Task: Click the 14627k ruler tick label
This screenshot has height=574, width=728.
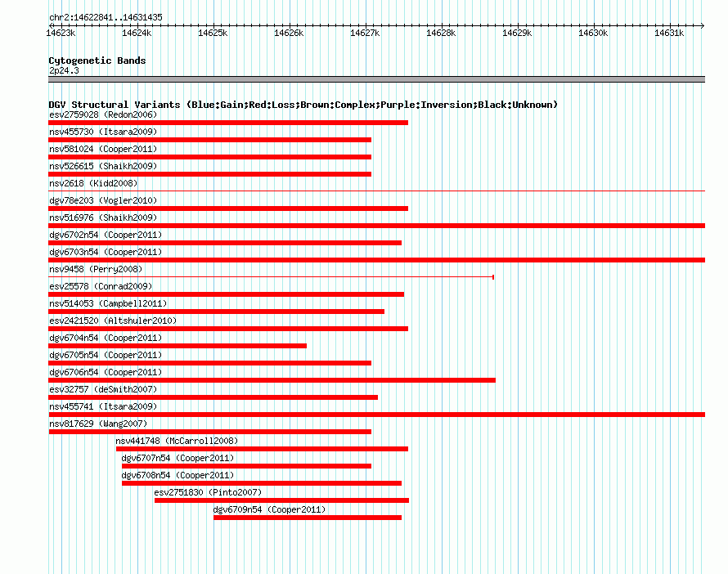Action: pyautogui.click(x=365, y=33)
